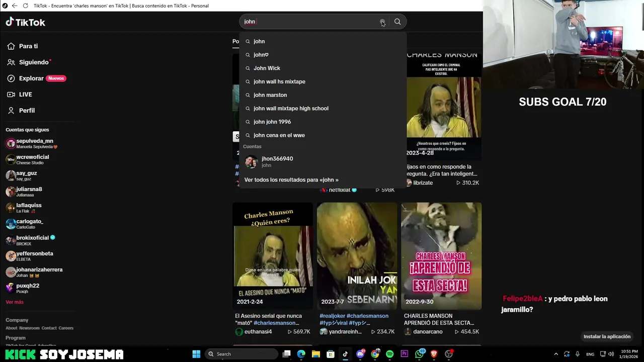
Task: Select the john heart emoji suggestion
Action: coord(323,55)
